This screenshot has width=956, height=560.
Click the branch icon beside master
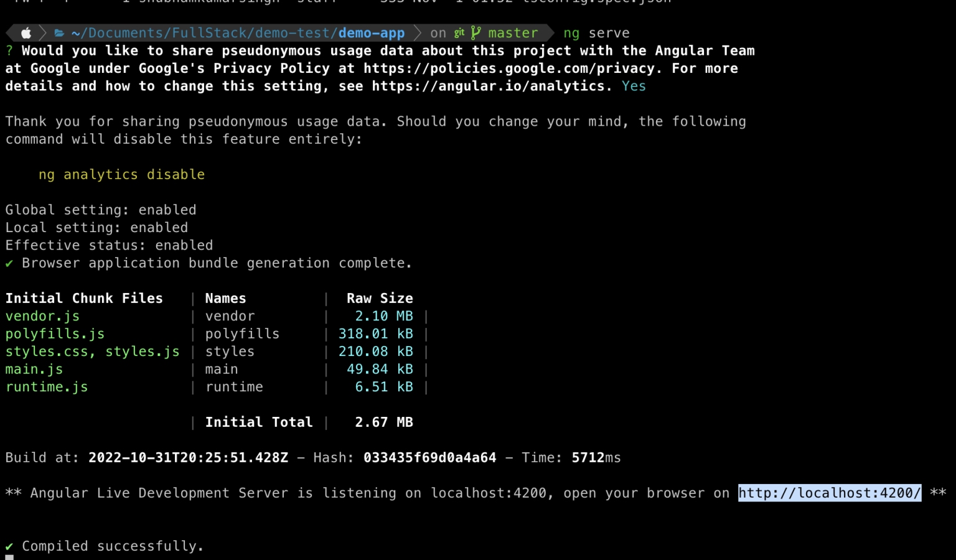[476, 33]
